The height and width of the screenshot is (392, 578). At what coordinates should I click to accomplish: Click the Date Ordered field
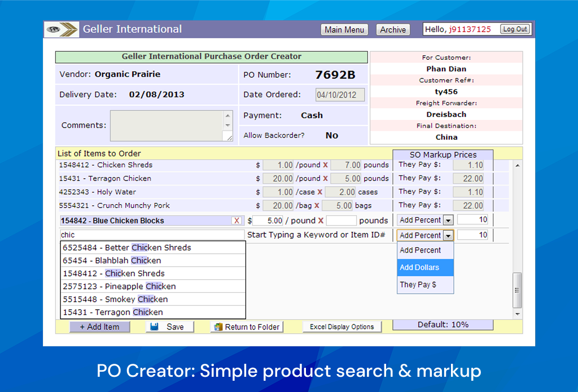pos(340,95)
